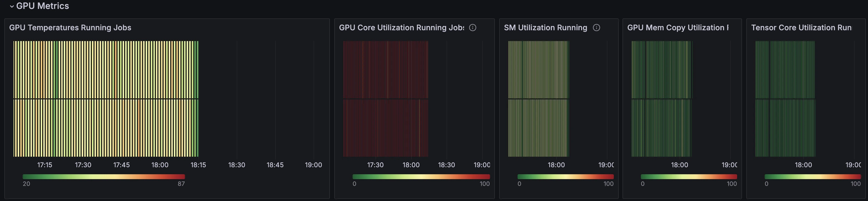Click the 18:45 label on temperatures axis
Screen dimensions: 868x201
(275, 165)
